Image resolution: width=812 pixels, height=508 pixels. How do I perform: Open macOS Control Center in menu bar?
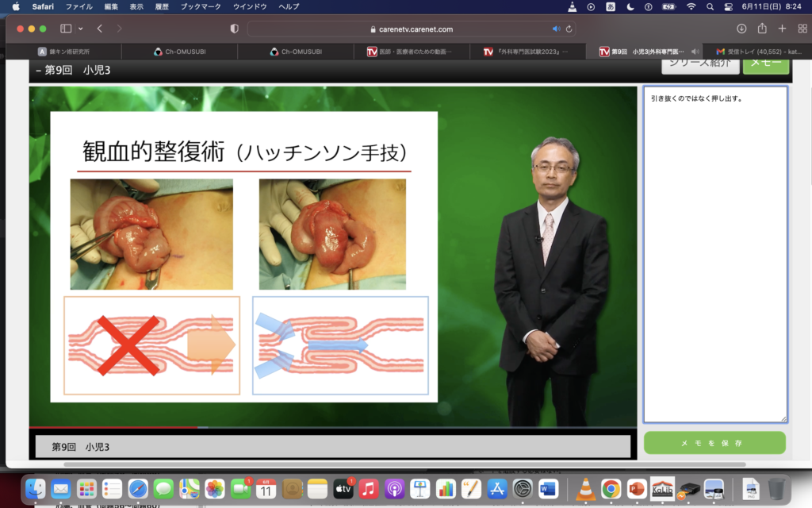click(728, 6)
